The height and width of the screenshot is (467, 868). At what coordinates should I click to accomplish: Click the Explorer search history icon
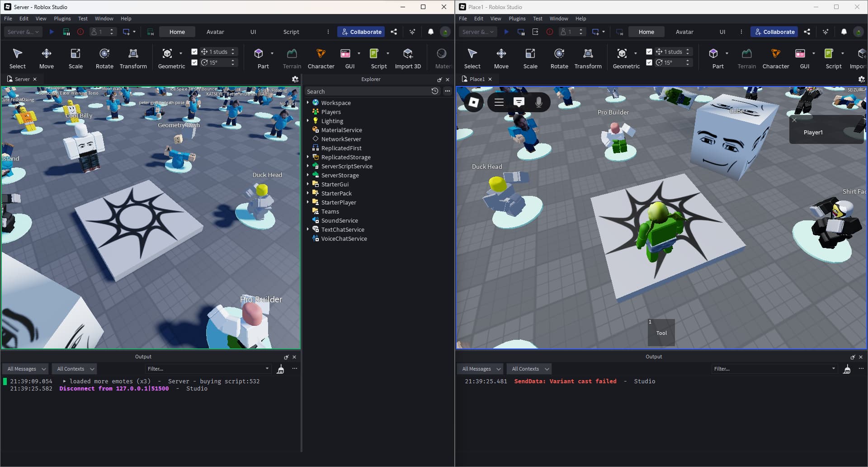[x=435, y=91]
